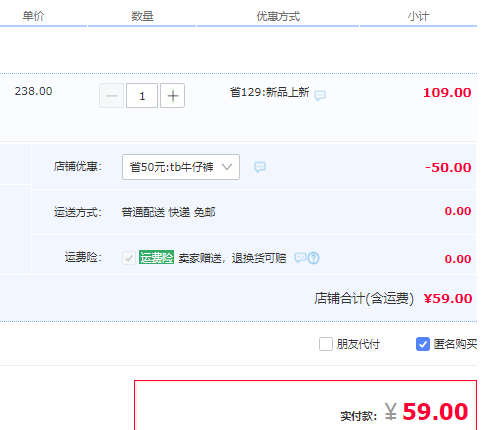
Task: Click the 店铺合计 ¥59.00 shop total
Action: (448, 298)
